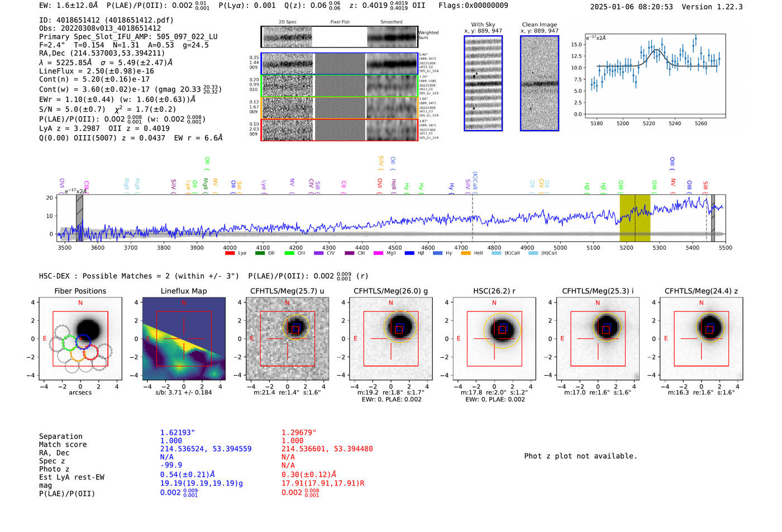This screenshot has height=532, width=782.
Task: Click the Clean Image 2D cutout
Action: click(x=540, y=83)
